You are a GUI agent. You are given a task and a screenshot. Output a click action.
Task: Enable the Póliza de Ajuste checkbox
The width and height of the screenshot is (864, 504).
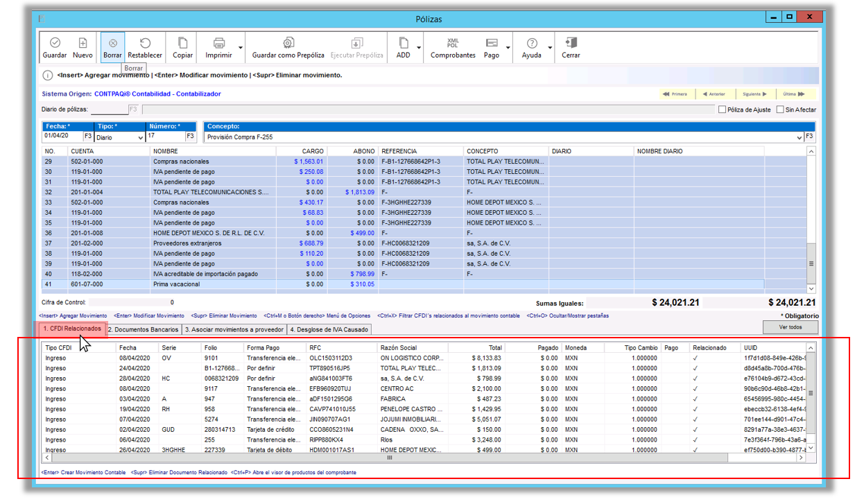[x=722, y=110]
